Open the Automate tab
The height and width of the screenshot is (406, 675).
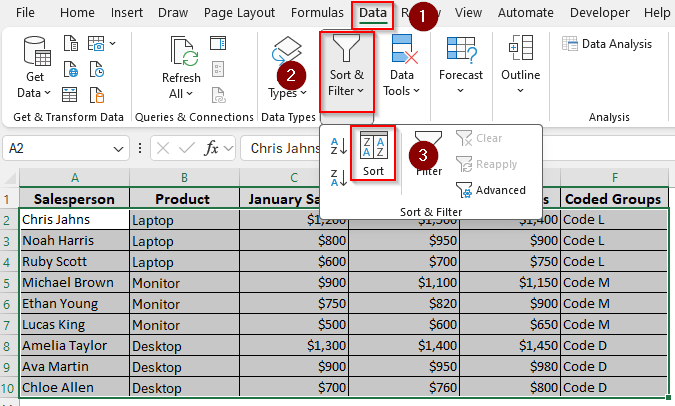pyautogui.click(x=526, y=13)
